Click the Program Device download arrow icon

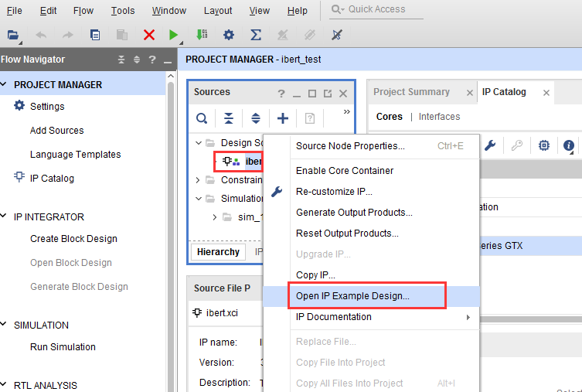(x=202, y=35)
